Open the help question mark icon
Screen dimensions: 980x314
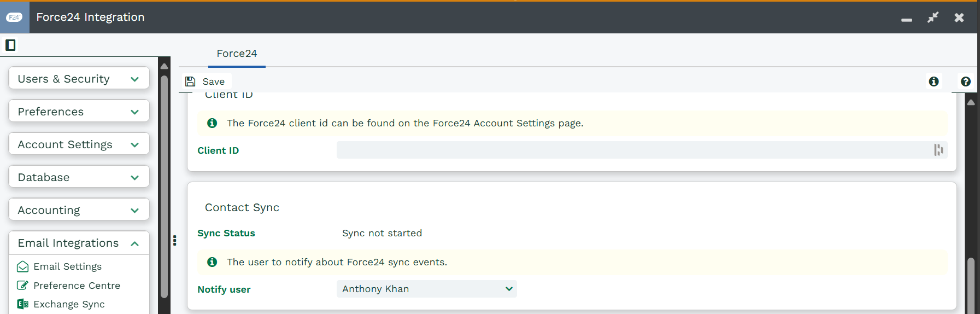coord(966,82)
